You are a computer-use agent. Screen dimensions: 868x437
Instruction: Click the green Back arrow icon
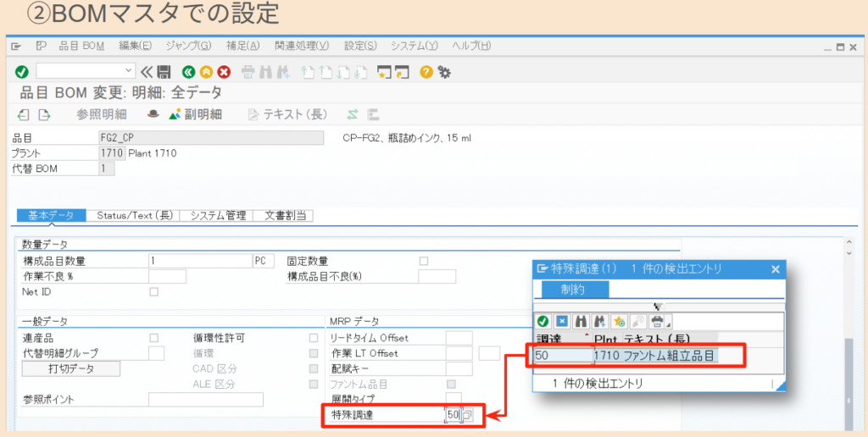pyautogui.click(x=189, y=71)
